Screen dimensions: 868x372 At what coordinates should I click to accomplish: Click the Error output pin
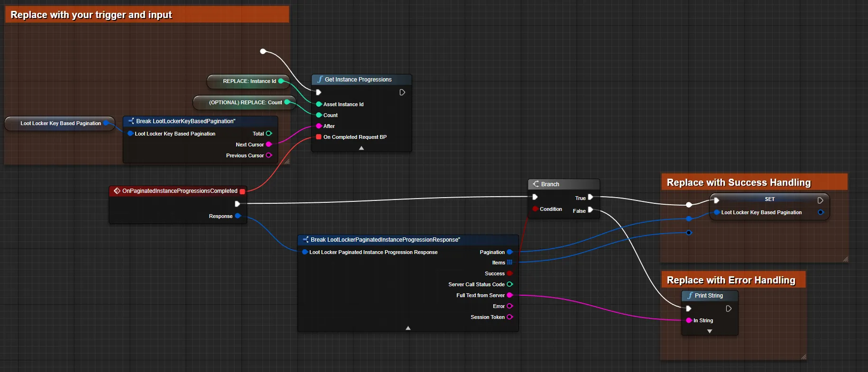pos(510,306)
